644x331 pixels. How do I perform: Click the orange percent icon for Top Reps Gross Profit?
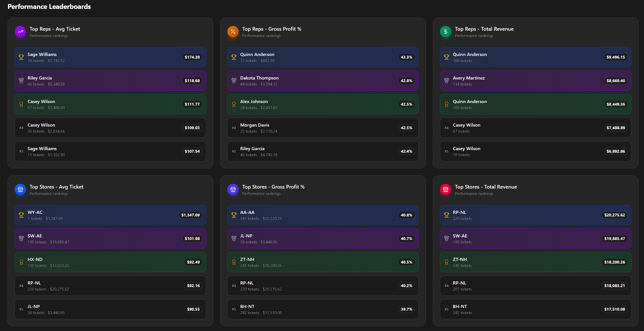233,32
